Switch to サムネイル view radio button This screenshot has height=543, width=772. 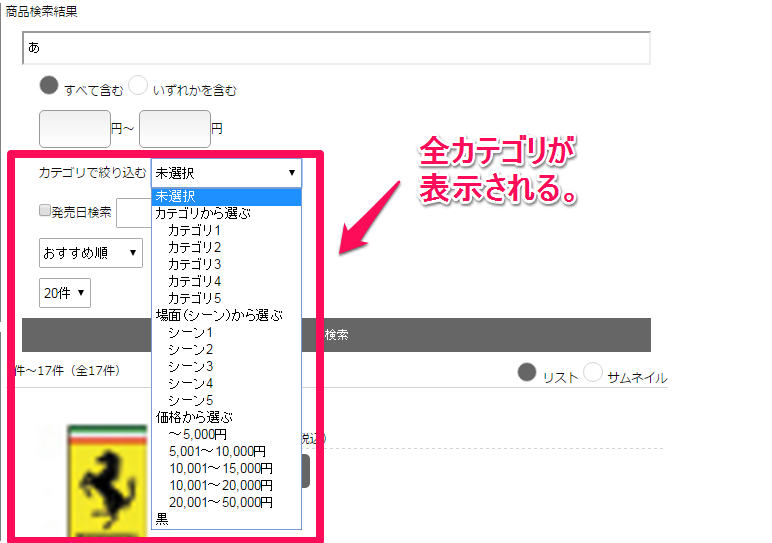(593, 373)
